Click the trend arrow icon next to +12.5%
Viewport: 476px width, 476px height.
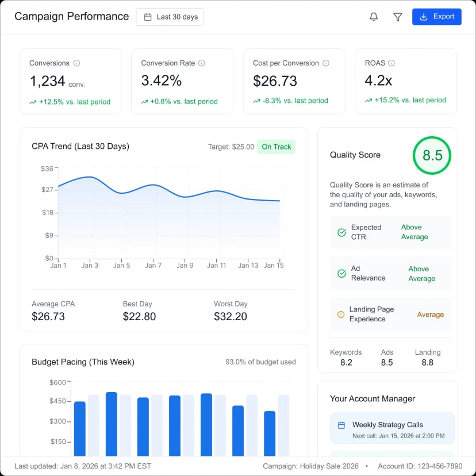click(x=33, y=102)
